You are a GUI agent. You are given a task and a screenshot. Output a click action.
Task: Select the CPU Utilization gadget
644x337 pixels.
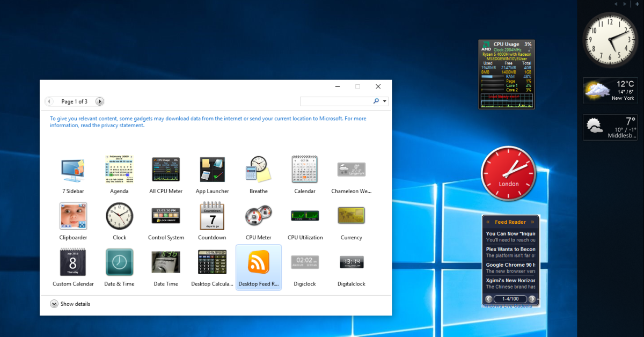click(x=305, y=215)
